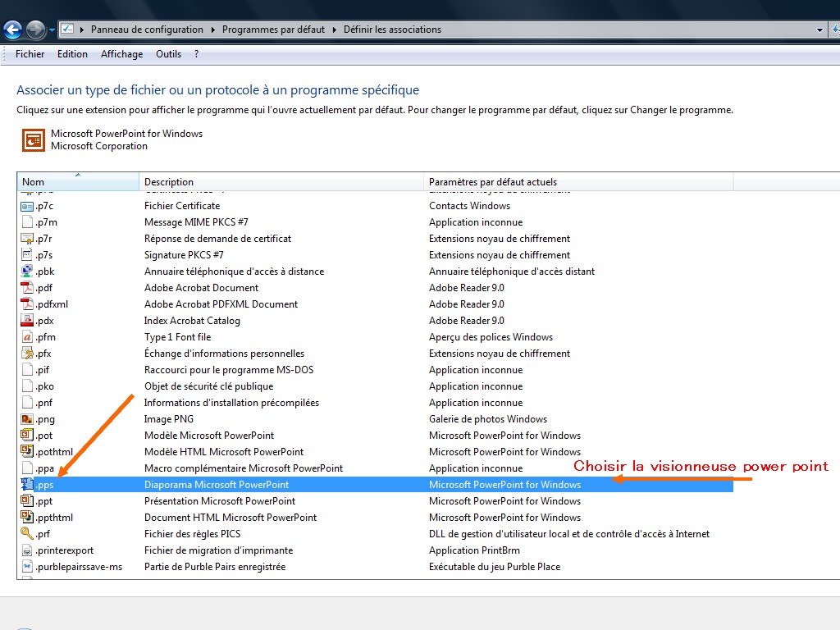
Task: Open the Fichier menu
Action: (30, 54)
